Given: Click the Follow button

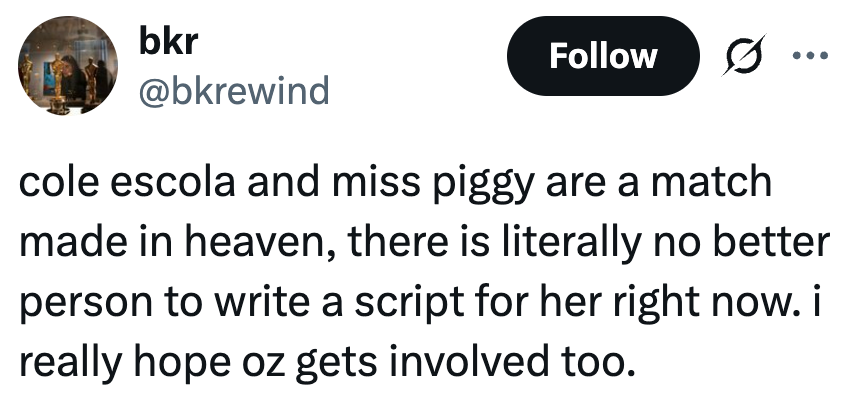Looking at the screenshot, I should click(x=603, y=56).
